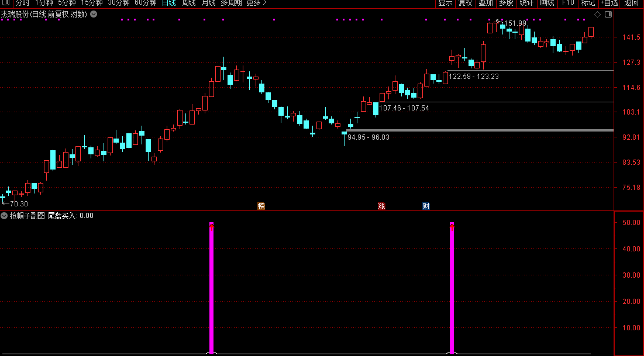Screen dimensions: 644x356
Task: Select the 1分钟 period tab
Action: [x=44, y=3]
